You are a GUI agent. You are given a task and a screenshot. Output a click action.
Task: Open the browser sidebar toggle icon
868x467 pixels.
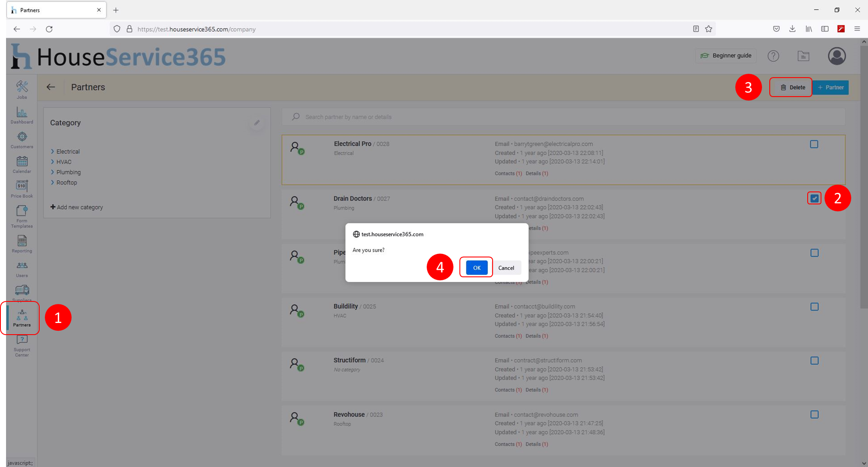(824, 29)
